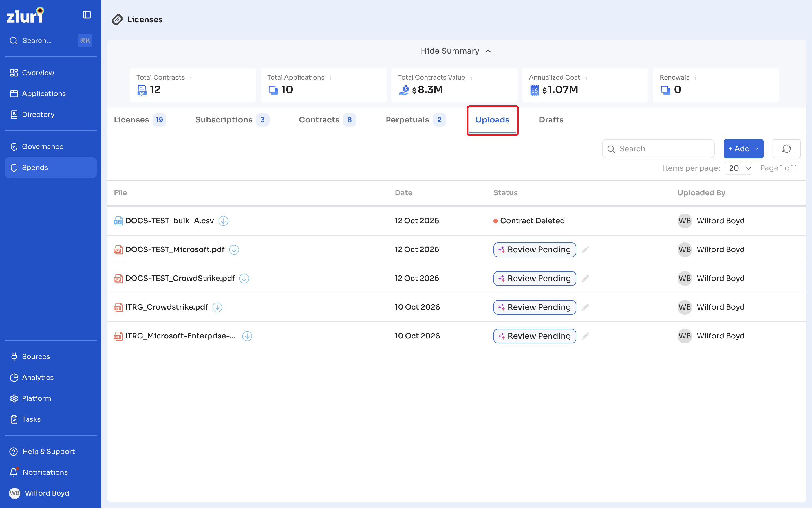The image size is (812, 508).
Task: Switch to the Perpetuals tab
Action: 416,120
